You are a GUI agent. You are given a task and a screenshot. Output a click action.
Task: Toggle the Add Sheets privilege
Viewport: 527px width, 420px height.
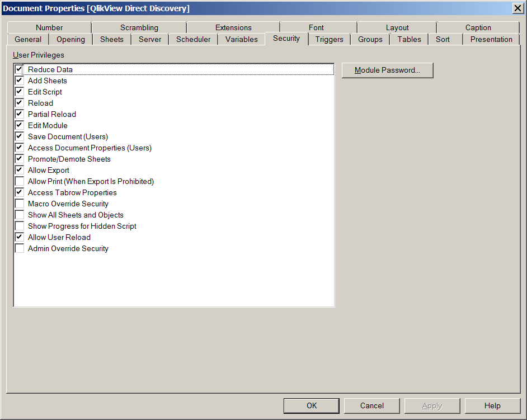[19, 81]
